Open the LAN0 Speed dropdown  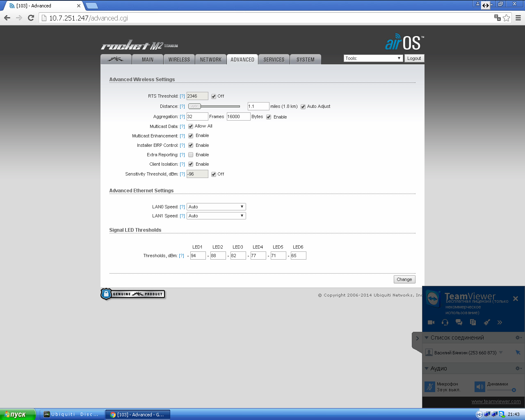click(216, 207)
